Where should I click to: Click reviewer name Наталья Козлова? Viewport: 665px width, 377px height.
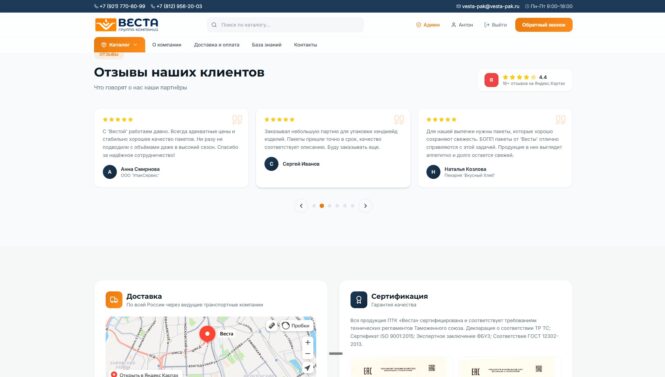click(465, 169)
